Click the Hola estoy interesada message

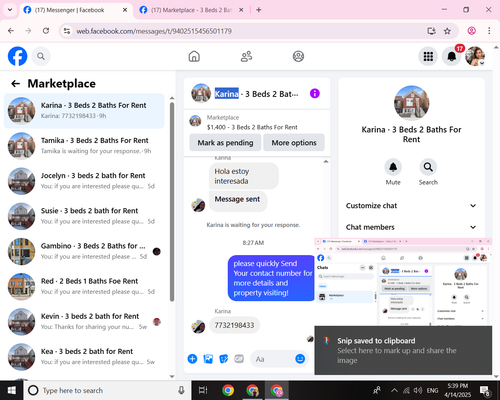point(244,176)
